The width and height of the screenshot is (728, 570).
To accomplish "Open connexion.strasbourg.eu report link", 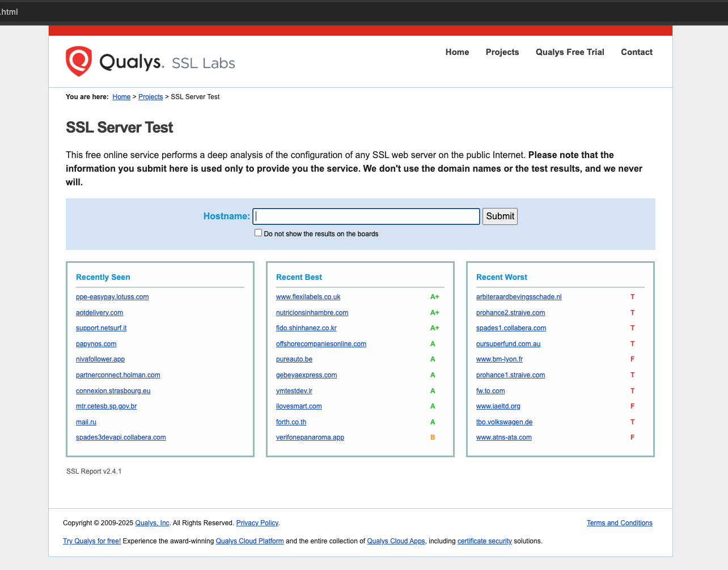I will (113, 391).
